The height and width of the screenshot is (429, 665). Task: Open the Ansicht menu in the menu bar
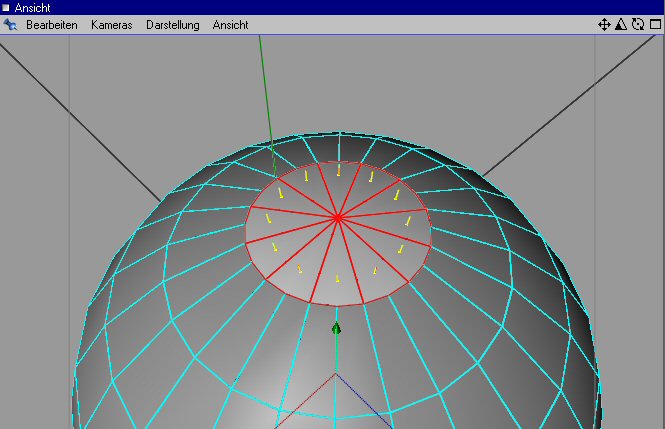pyautogui.click(x=230, y=24)
